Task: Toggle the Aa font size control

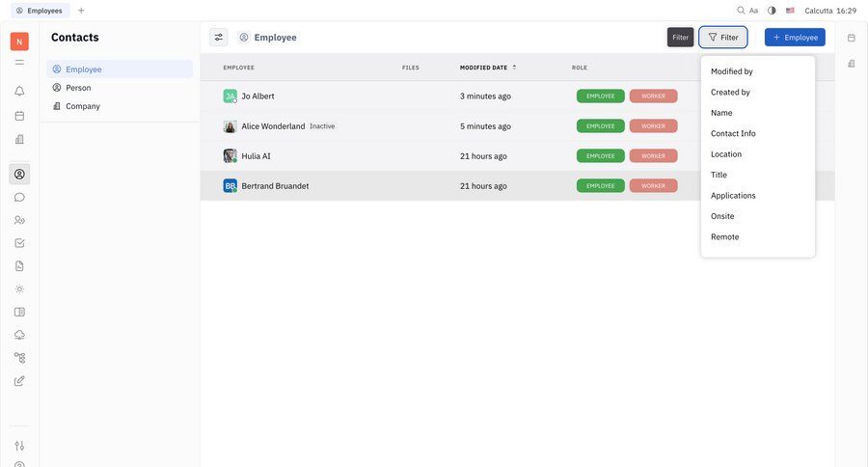Action: (754, 11)
